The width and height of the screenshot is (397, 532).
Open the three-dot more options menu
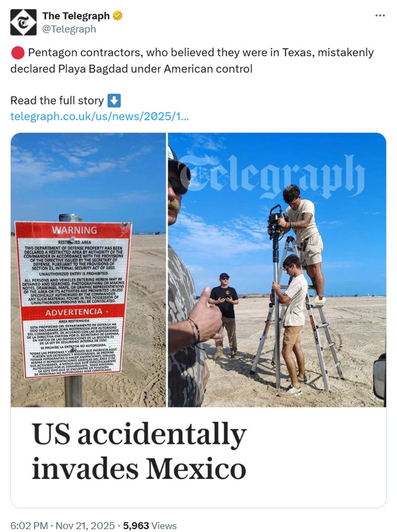coord(380,16)
